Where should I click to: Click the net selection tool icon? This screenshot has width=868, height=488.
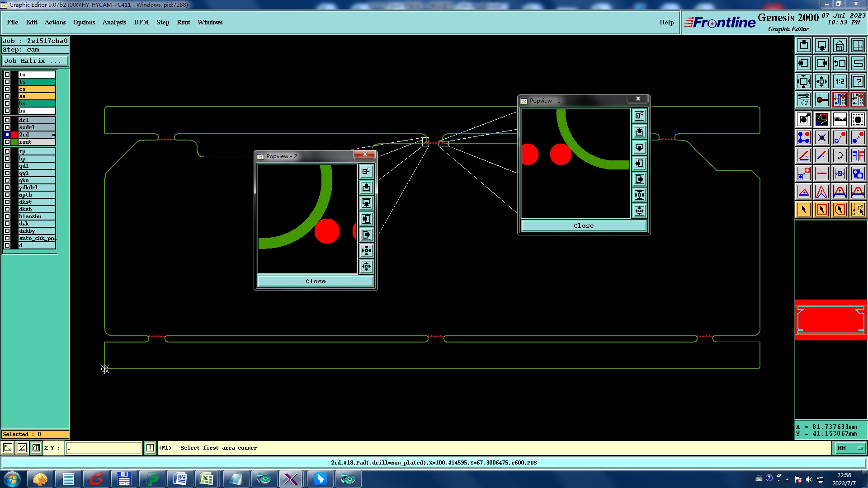pyautogui.click(x=858, y=210)
